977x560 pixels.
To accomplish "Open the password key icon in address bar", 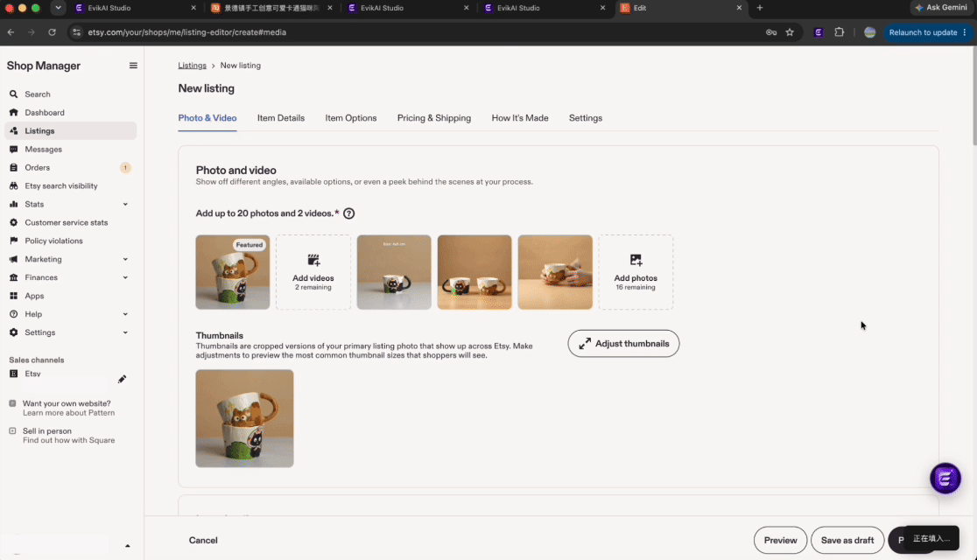I will [770, 32].
